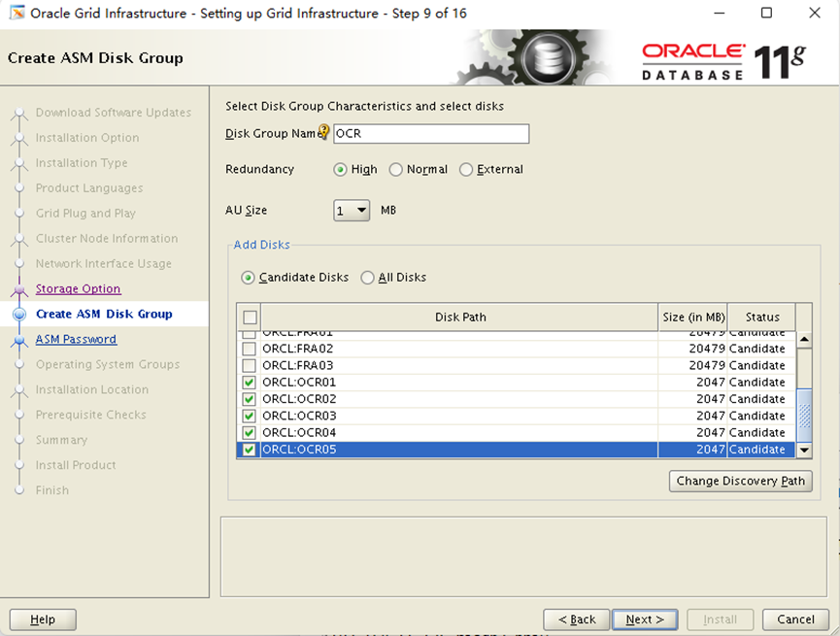Select the ORCL:OCR03 disk path text

pyautogui.click(x=299, y=416)
